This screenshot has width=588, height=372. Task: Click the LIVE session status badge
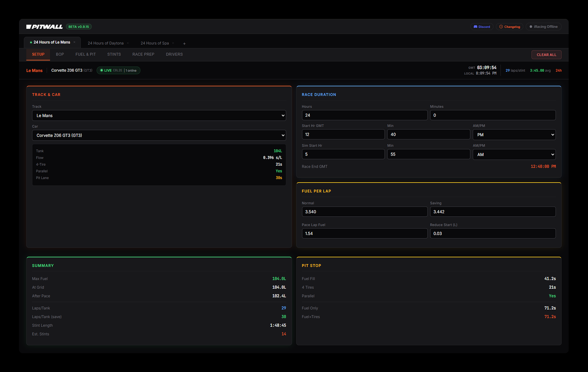click(118, 70)
